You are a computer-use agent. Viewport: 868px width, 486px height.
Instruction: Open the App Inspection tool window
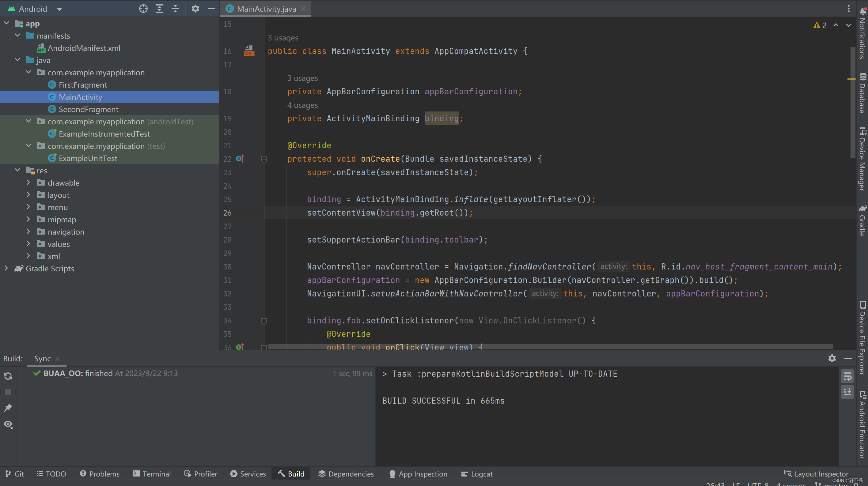tap(418, 474)
